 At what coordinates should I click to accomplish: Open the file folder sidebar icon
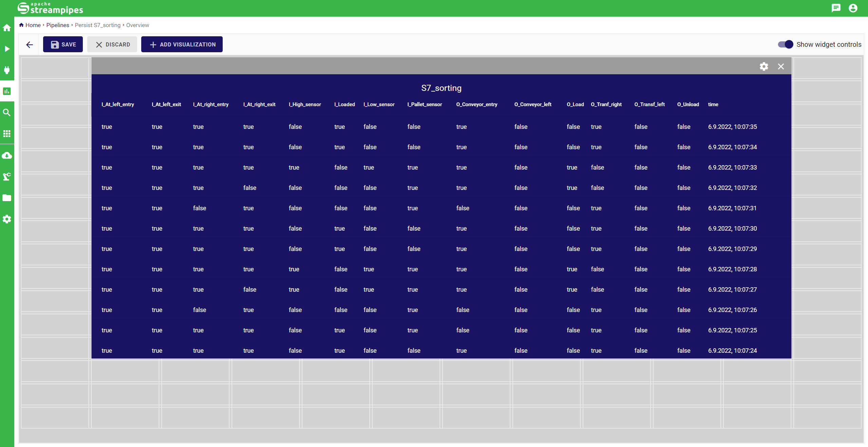coord(7,198)
